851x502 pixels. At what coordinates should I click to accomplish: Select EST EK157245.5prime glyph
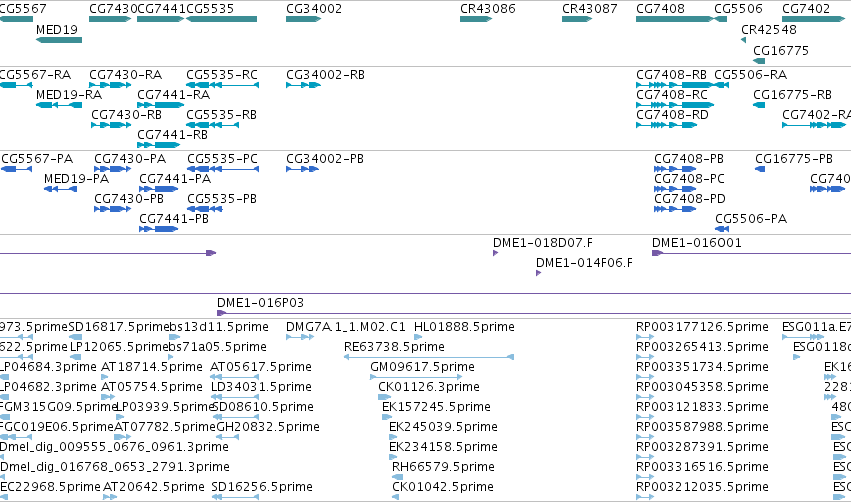click(387, 417)
